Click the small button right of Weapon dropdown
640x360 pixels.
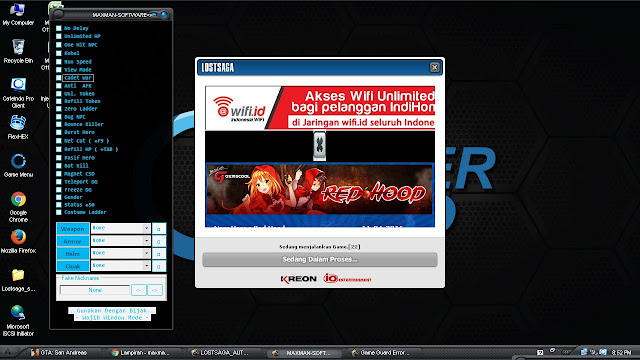pos(159,229)
